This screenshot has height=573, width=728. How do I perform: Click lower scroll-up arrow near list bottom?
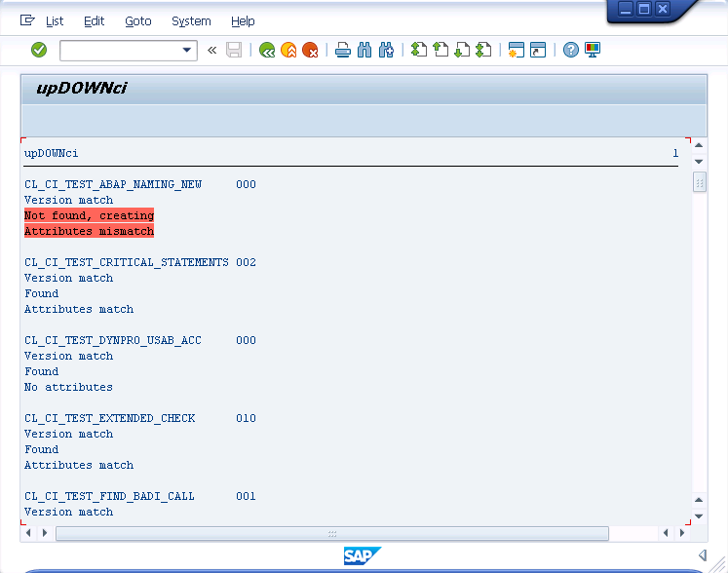[699, 500]
